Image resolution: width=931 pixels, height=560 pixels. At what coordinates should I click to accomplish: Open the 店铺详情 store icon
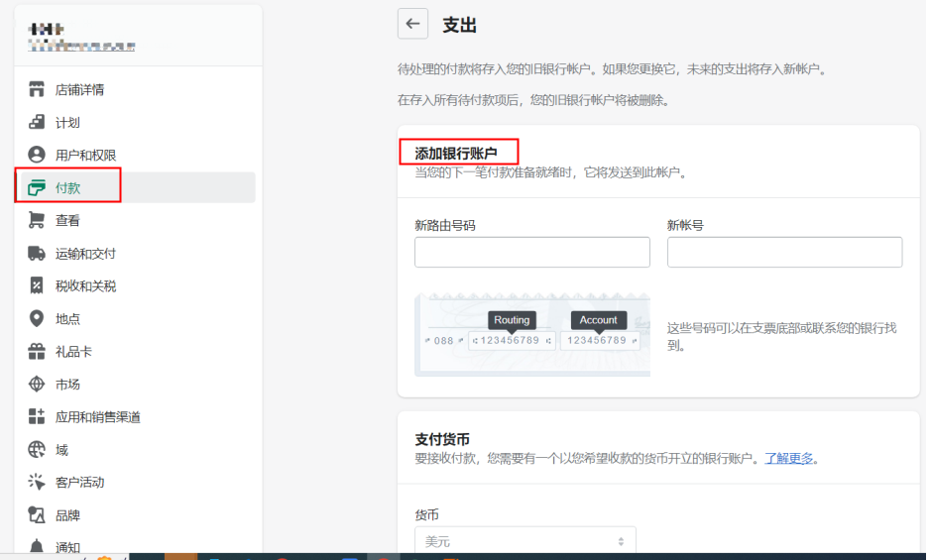pyautogui.click(x=37, y=90)
